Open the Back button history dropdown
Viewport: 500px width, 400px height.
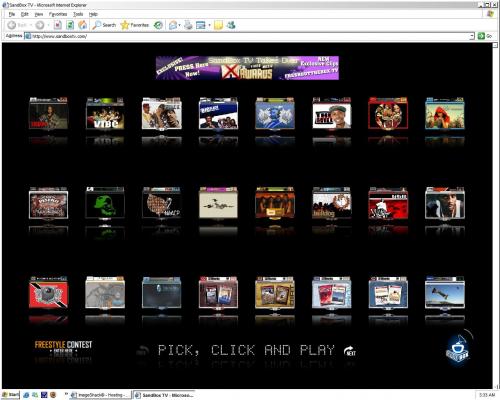[x=31, y=25]
